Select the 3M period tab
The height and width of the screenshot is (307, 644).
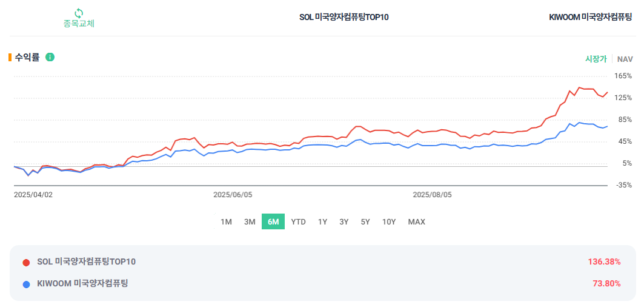tap(250, 222)
